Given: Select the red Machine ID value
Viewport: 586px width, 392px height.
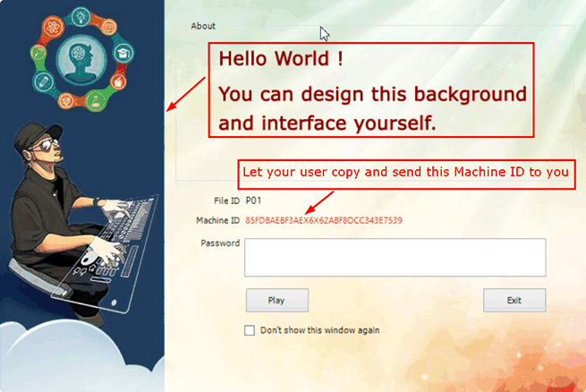Looking at the screenshot, I should (324, 220).
